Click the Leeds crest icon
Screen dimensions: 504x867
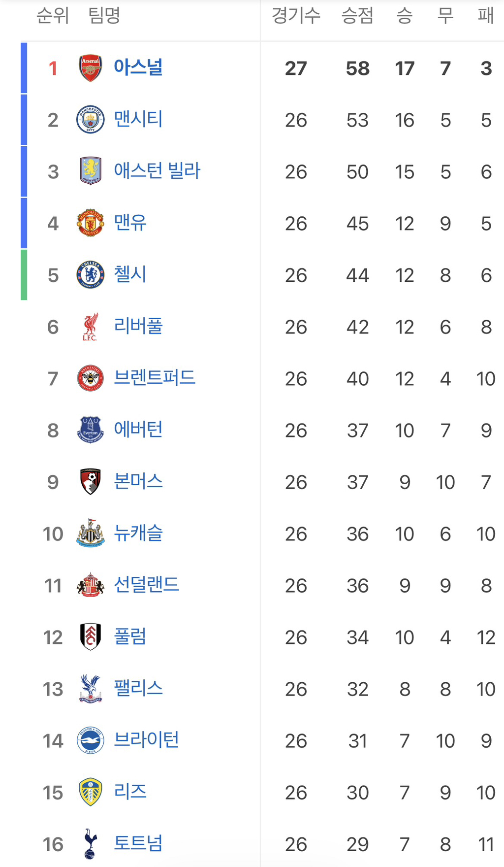[91, 792]
